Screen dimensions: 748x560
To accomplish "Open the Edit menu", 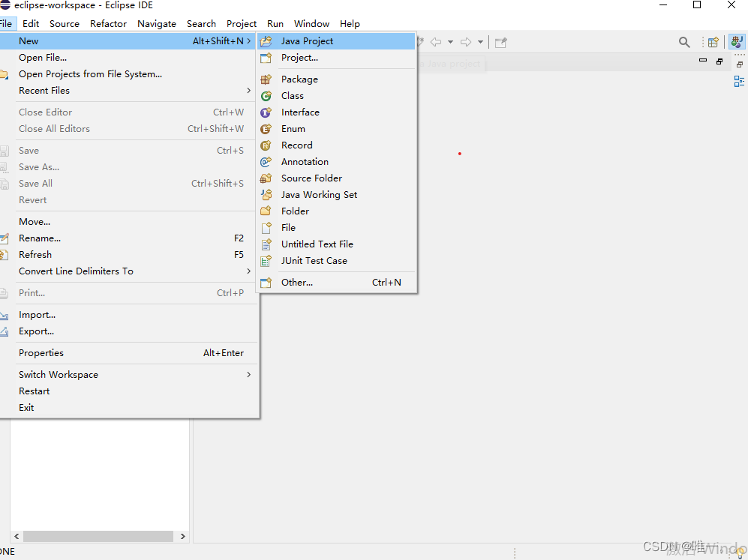I will coord(31,24).
